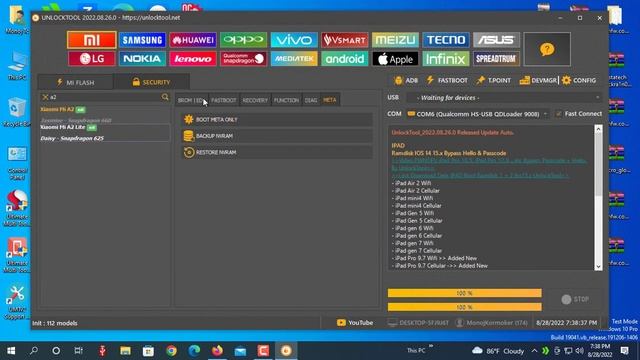
Task: Open the BROM | EDL tab
Action: click(x=191, y=100)
